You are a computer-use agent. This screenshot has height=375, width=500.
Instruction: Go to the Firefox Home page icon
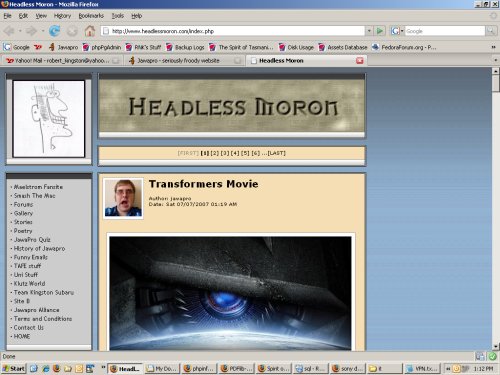(90, 31)
